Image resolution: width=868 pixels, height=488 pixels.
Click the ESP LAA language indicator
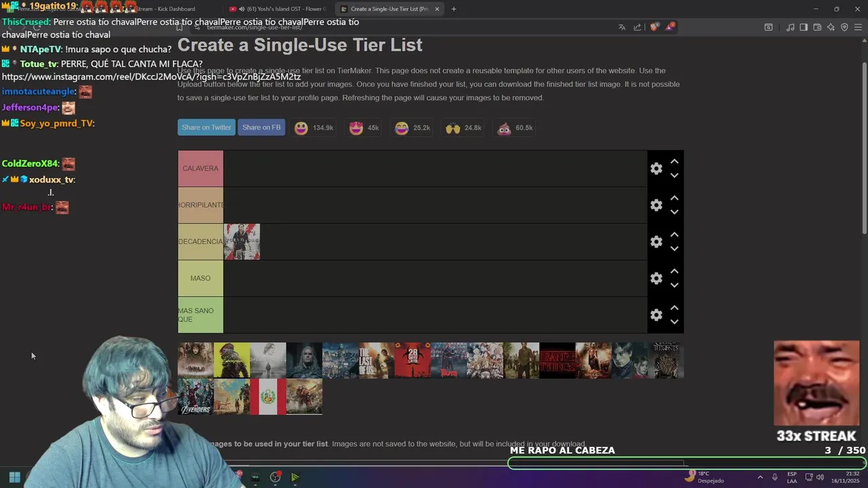tap(792, 477)
